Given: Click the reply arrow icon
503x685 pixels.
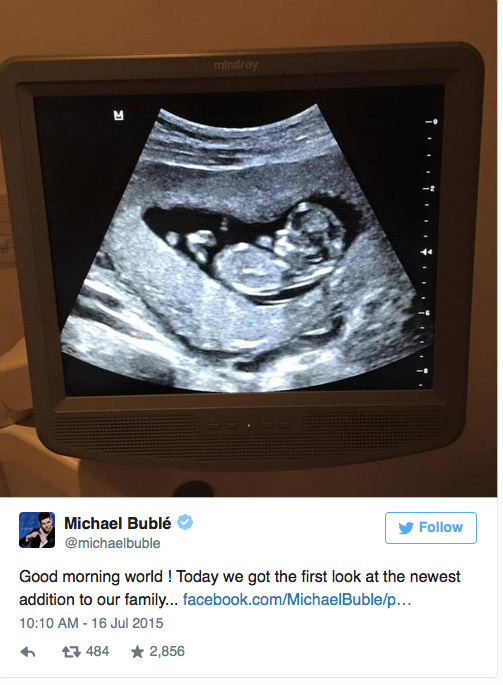Looking at the screenshot, I should click(x=28, y=652).
